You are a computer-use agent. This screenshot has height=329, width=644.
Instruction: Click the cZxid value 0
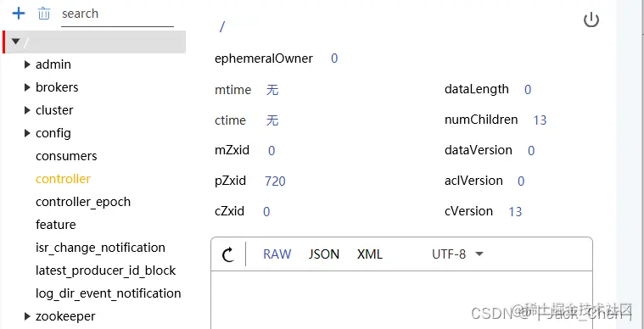click(x=266, y=212)
